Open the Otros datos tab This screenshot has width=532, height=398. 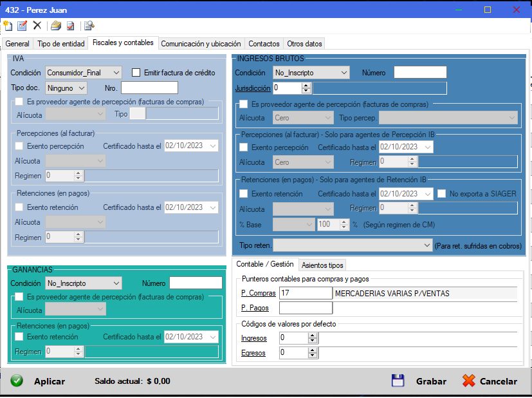pyautogui.click(x=304, y=44)
